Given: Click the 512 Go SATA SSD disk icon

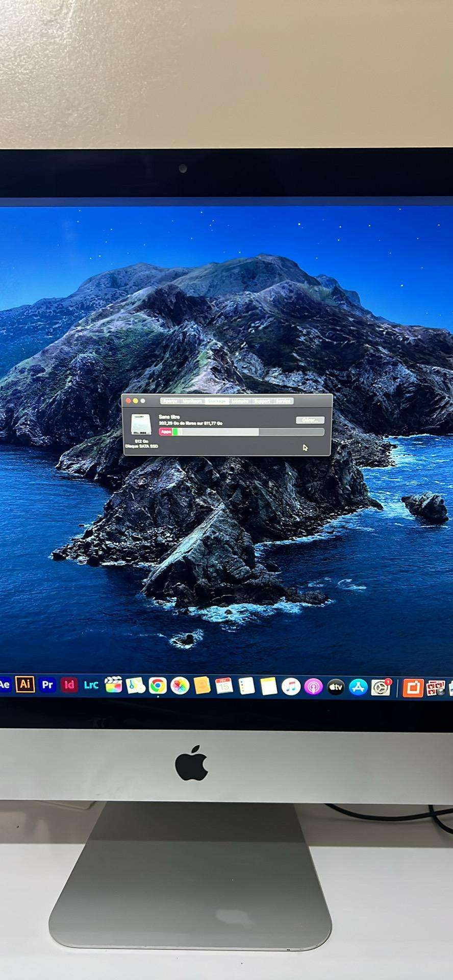Looking at the screenshot, I should click(141, 425).
